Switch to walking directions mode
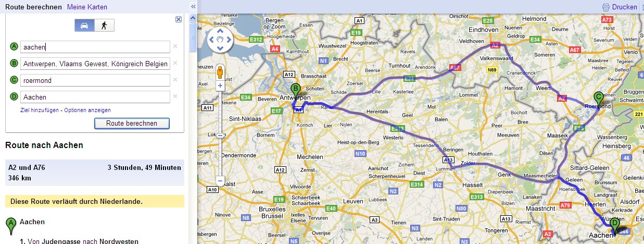 coord(104,26)
